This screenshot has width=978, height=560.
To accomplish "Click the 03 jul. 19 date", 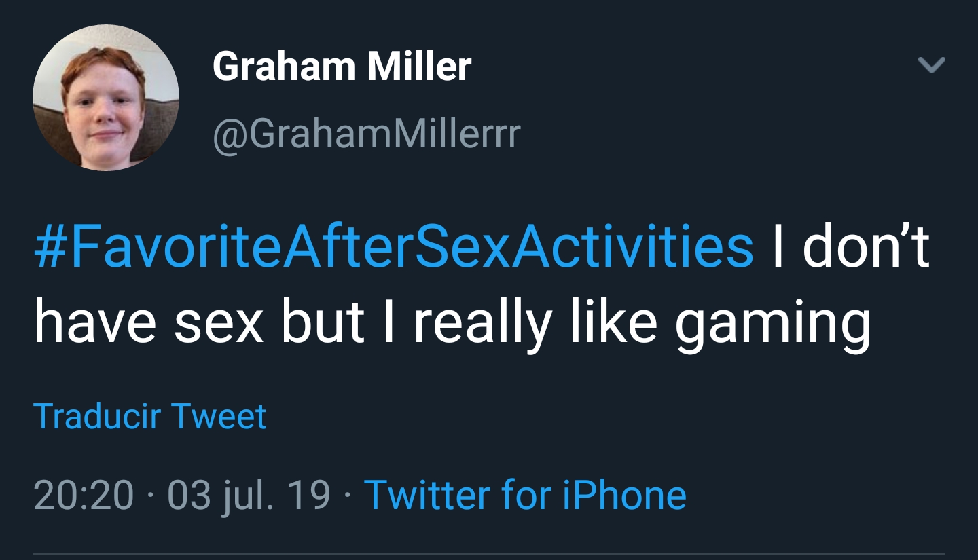I will (249, 495).
